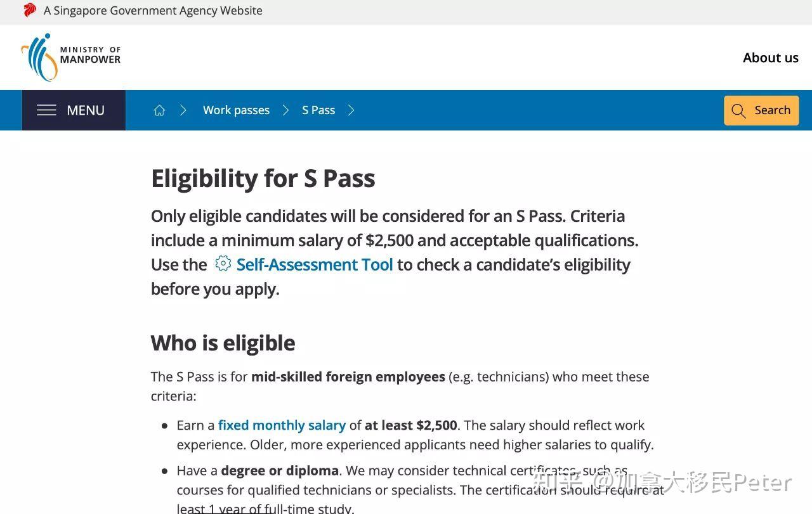Follow the fixed monthly salary link

pyautogui.click(x=282, y=425)
